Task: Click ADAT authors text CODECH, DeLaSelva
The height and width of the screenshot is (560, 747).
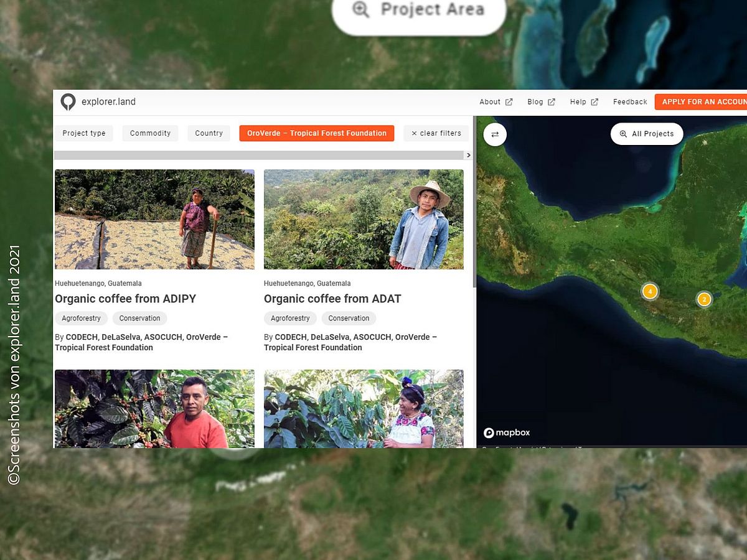Action: click(350, 342)
